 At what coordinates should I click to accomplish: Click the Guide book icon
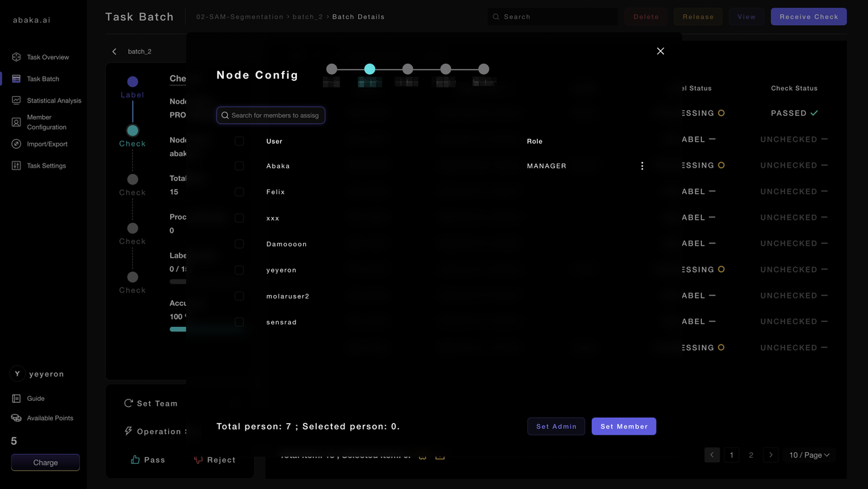click(x=16, y=399)
